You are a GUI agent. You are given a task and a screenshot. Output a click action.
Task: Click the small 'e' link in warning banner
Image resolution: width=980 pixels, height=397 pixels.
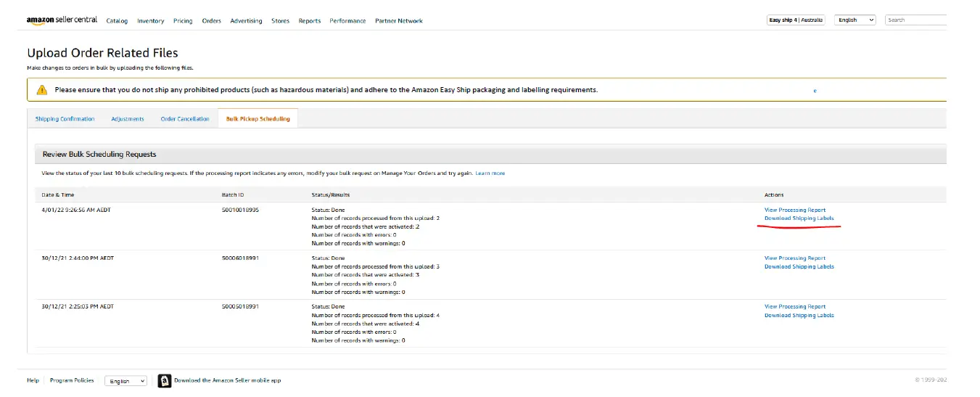pos(815,91)
